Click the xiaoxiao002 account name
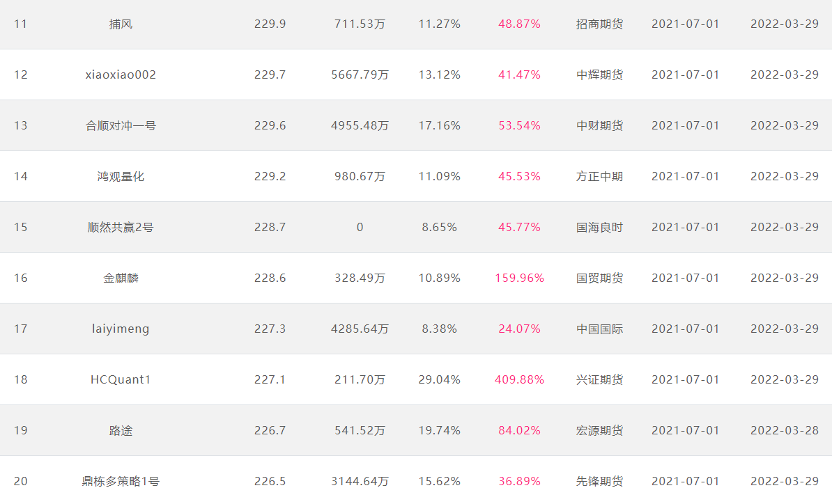This screenshot has height=504, width=832. click(x=121, y=74)
